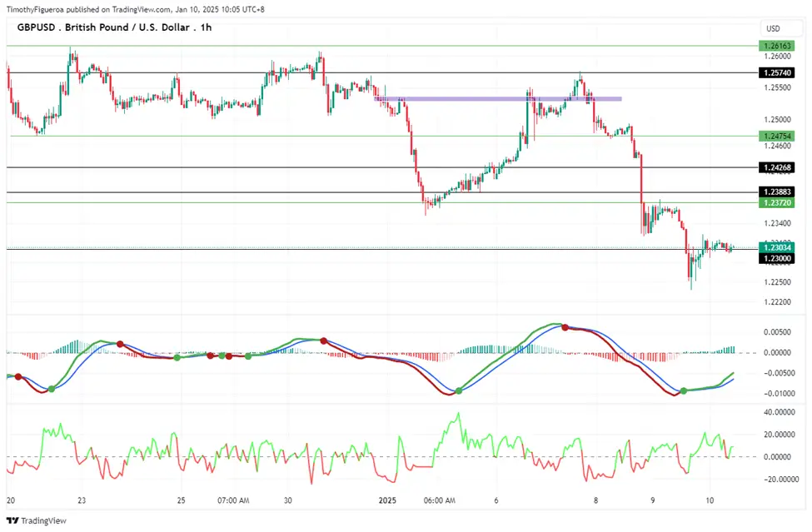The height and width of the screenshot is (532, 812).
Task: Click the 40.00000 oscillator scale value
Action: (780, 412)
